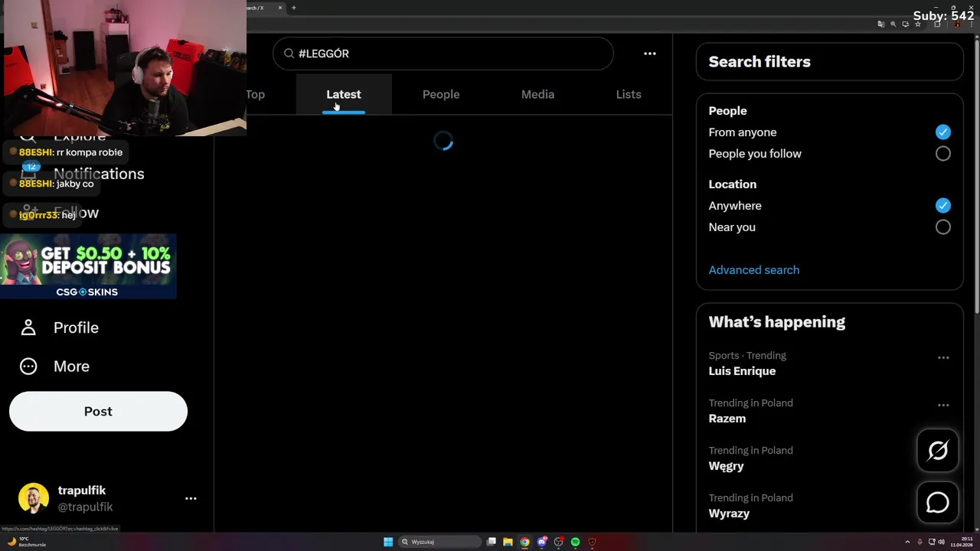
Task: Click the CSGOSKINS deposit bonus banner
Action: [x=88, y=266]
